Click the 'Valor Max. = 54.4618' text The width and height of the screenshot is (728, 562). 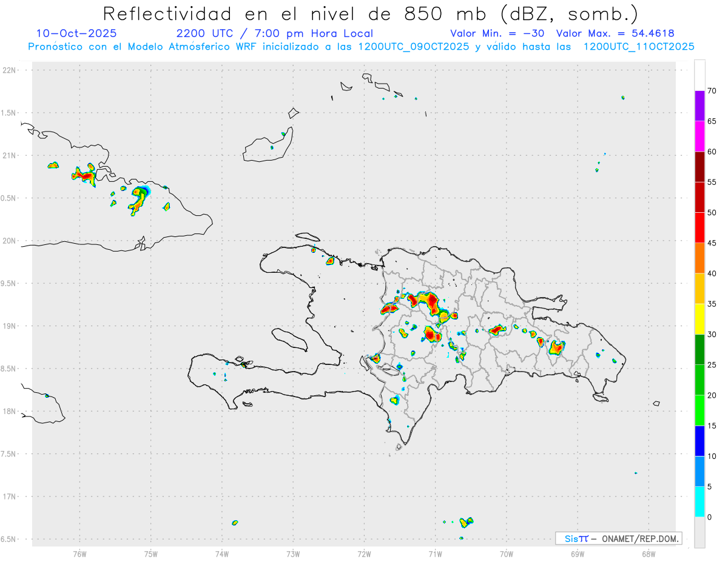pyautogui.click(x=615, y=33)
